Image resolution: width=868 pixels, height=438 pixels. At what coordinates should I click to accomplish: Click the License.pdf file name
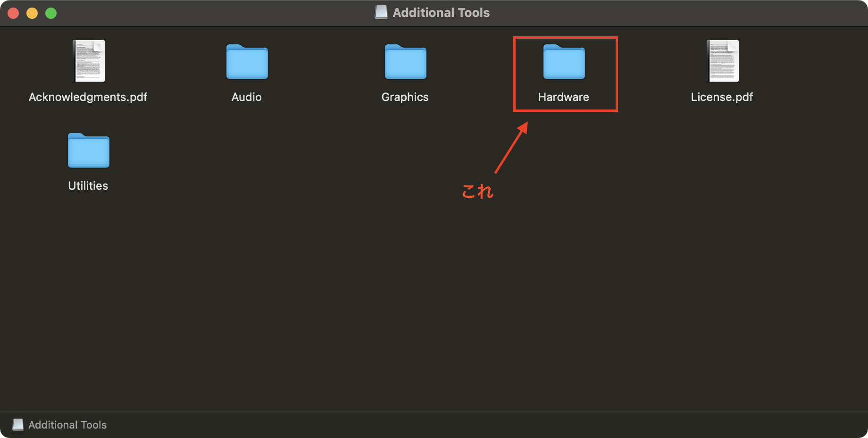(x=722, y=97)
